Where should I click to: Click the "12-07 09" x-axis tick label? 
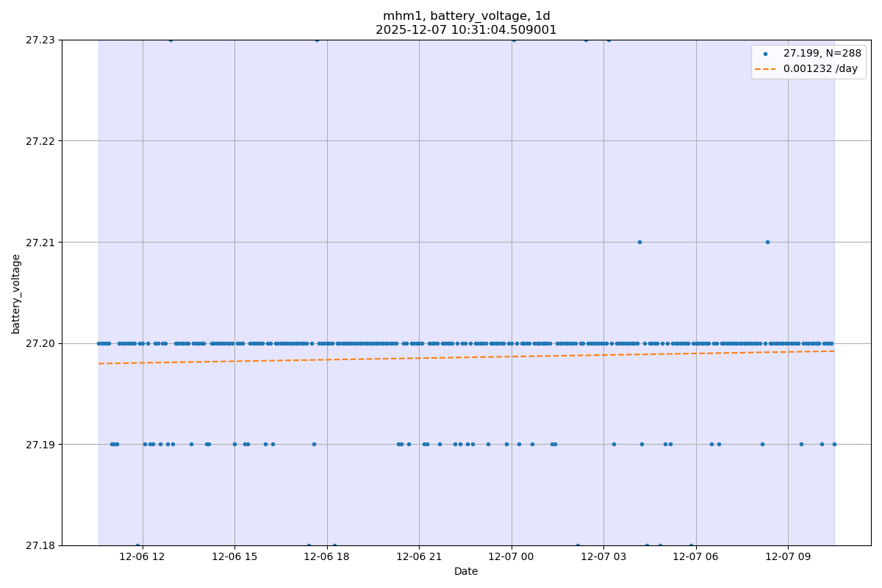pos(788,557)
